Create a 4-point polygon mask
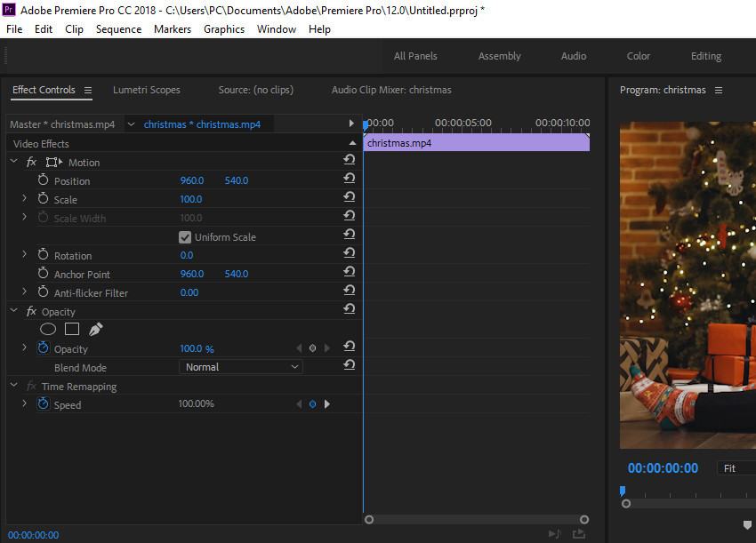The width and height of the screenshot is (756, 543). point(72,329)
